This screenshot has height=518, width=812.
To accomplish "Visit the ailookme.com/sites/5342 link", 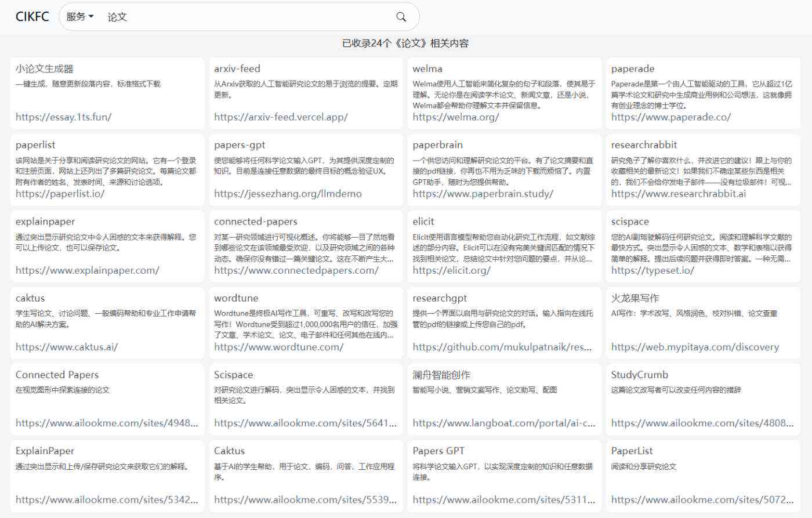I will click(x=107, y=499).
